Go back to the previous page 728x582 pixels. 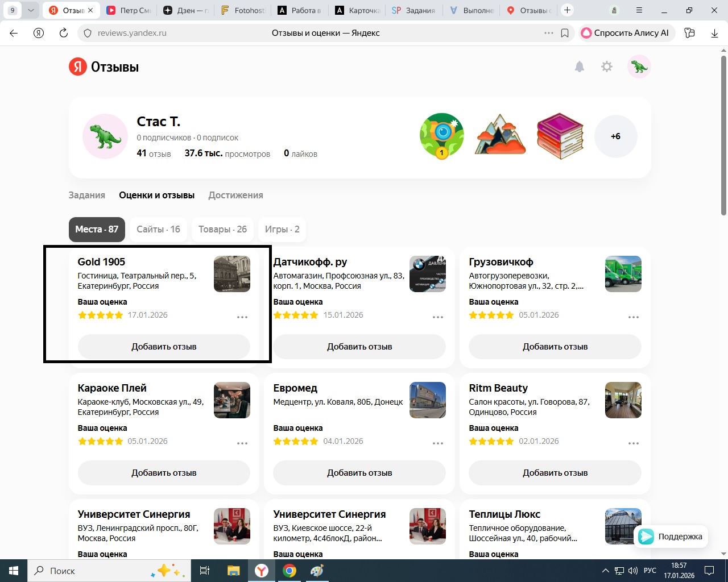tap(14, 33)
